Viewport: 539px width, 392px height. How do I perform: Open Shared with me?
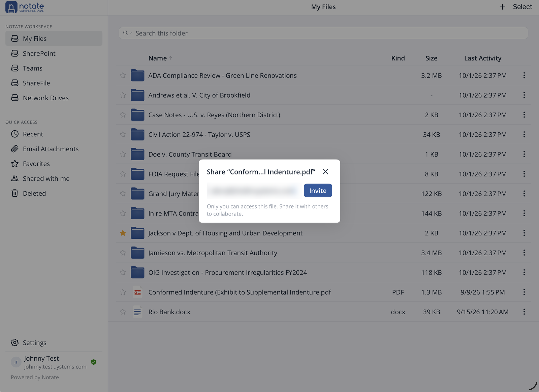(54, 178)
